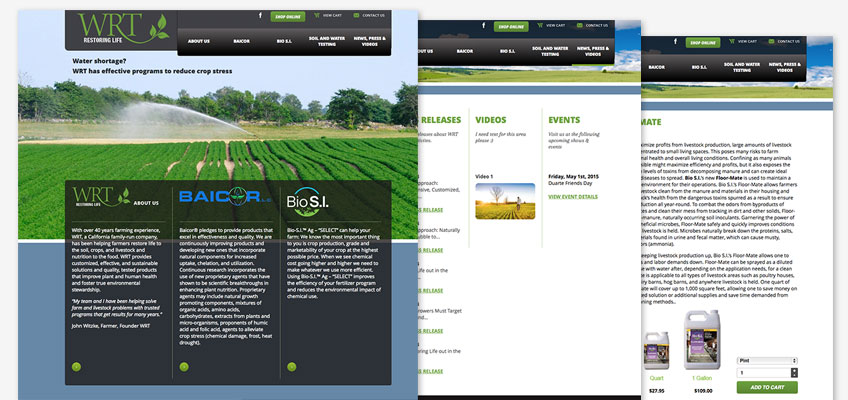Image resolution: width=848 pixels, height=400 pixels.
Task: Click the View Cart text on the middle page
Action: [555, 25]
